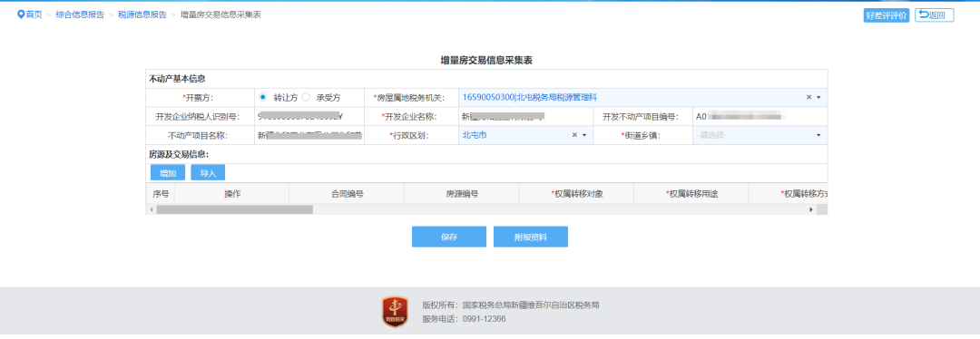Click 开发企业名称 value field
Screen dimensions: 980x339
(525, 116)
